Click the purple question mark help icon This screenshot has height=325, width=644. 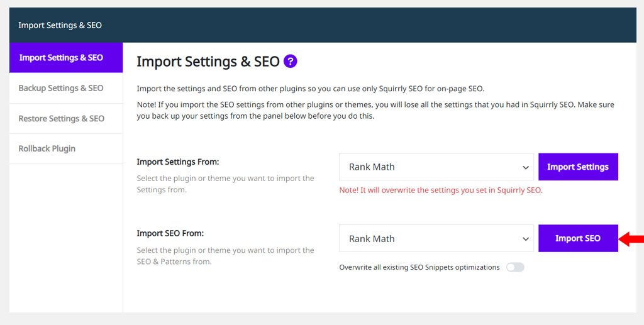tap(291, 62)
